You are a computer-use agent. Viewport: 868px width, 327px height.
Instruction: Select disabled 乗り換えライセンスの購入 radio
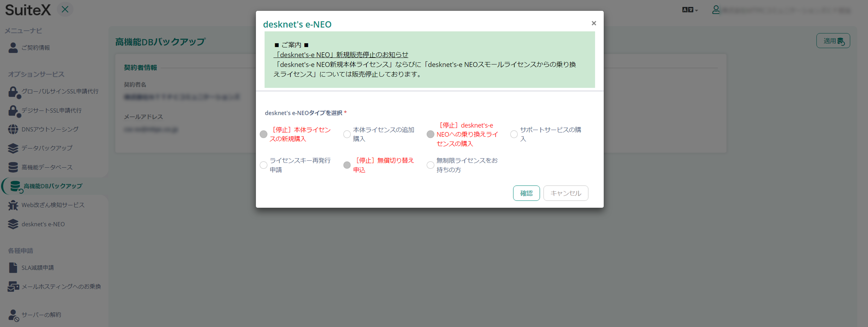click(430, 134)
